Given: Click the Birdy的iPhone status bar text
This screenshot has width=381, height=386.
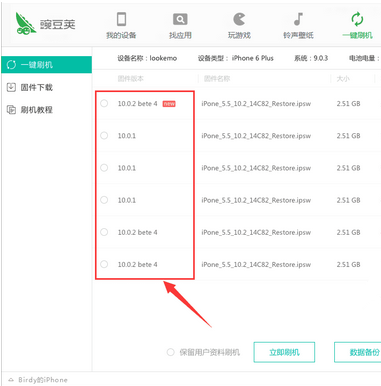Looking at the screenshot, I should coord(43,380).
